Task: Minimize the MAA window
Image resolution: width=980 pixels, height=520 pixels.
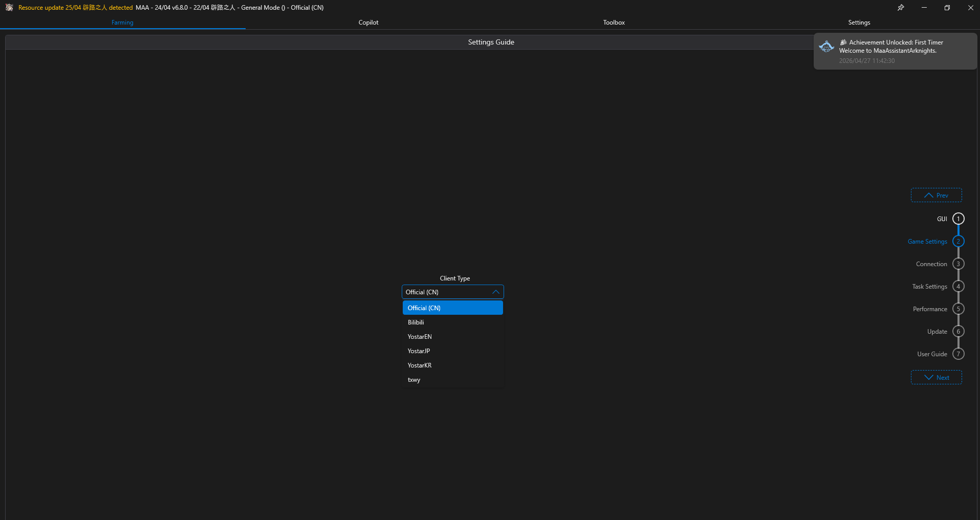Action: pyautogui.click(x=924, y=7)
